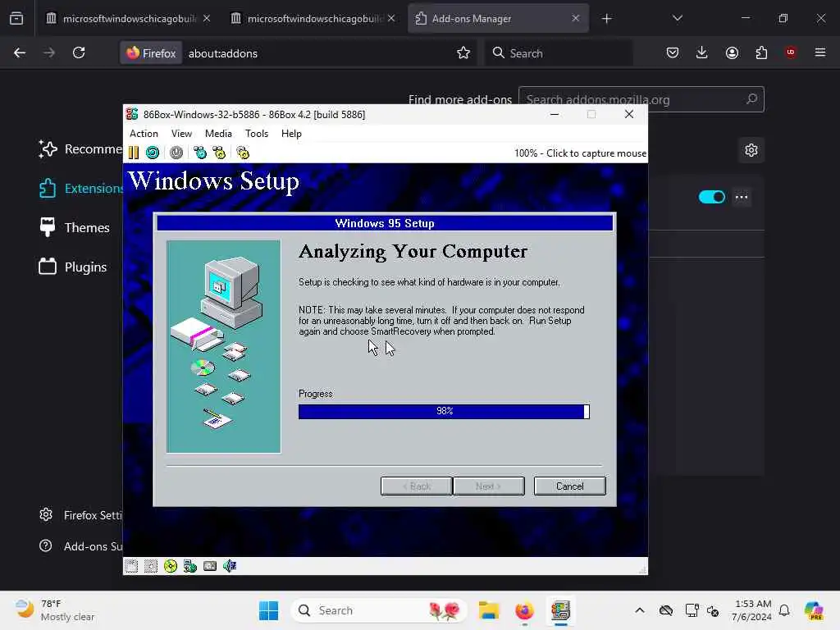Click the hard disk icon in 86Box status bar
This screenshot has height=630, width=840.
pos(210,566)
